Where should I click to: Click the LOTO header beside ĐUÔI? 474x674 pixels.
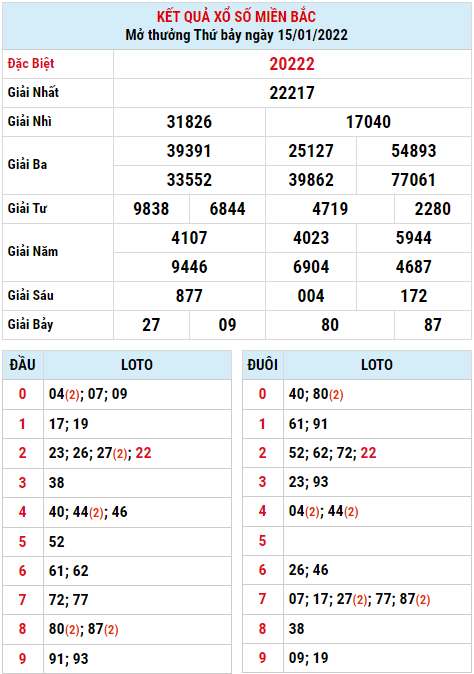click(x=377, y=365)
